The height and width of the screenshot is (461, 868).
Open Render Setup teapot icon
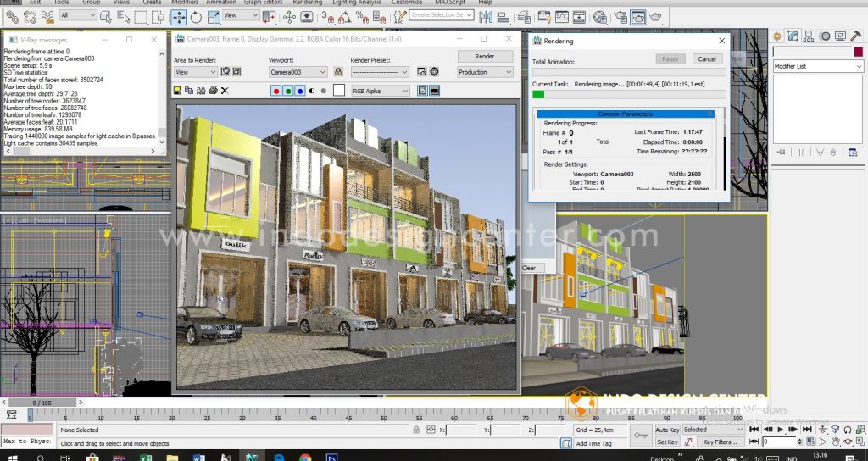pos(620,17)
